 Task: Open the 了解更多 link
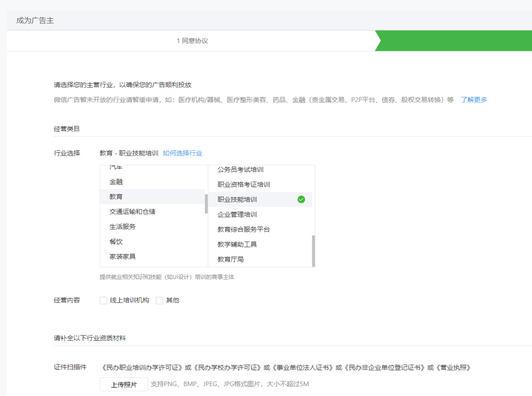click(x=474, y=100)
